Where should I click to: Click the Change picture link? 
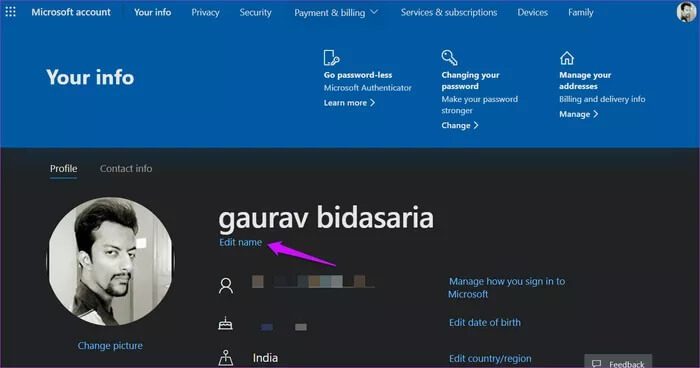point(110,346)
